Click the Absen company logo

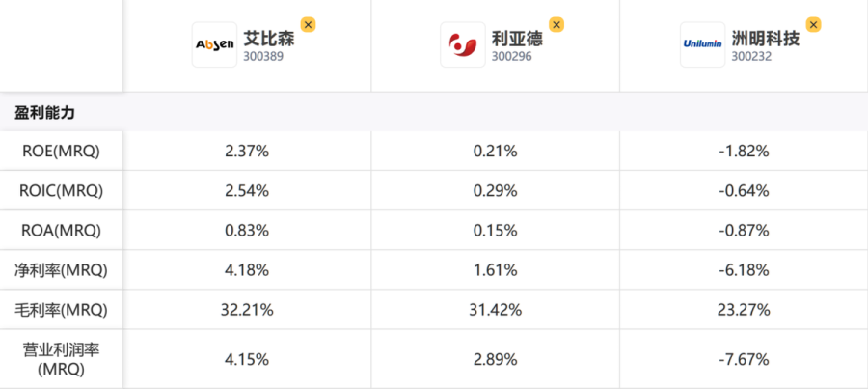(x=215, y=44)
